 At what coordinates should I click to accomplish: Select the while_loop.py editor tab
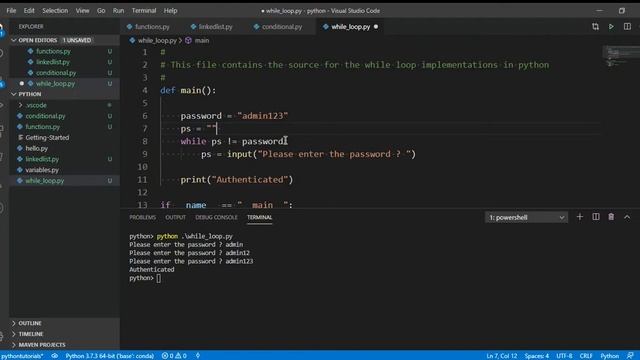(x=350, y=27)
